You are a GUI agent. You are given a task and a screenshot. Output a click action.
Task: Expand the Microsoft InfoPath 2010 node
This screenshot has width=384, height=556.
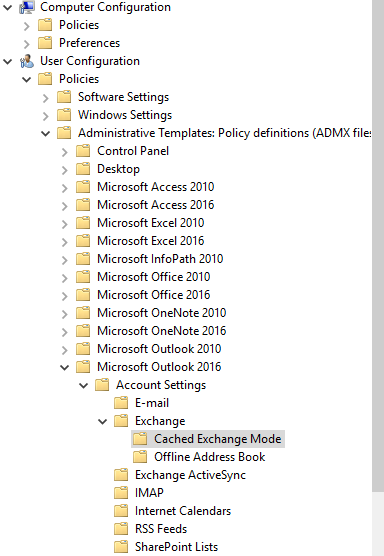pyautogui.click(x=65, y=260)
